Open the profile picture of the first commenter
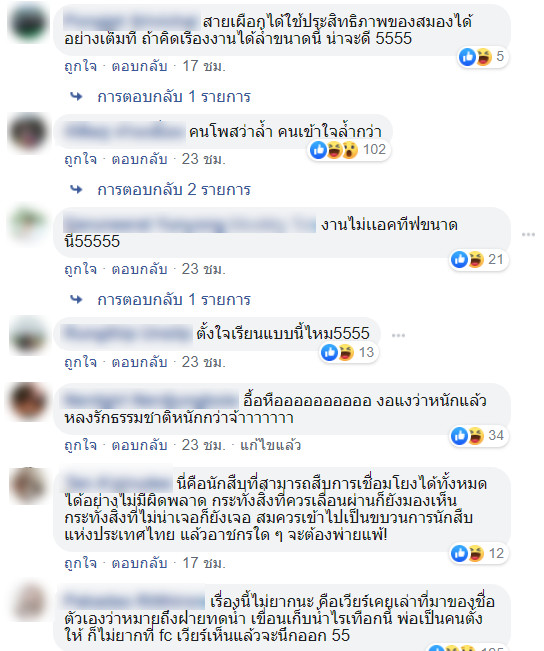Viewport: 544px width, 651px height. click(28, 22)
